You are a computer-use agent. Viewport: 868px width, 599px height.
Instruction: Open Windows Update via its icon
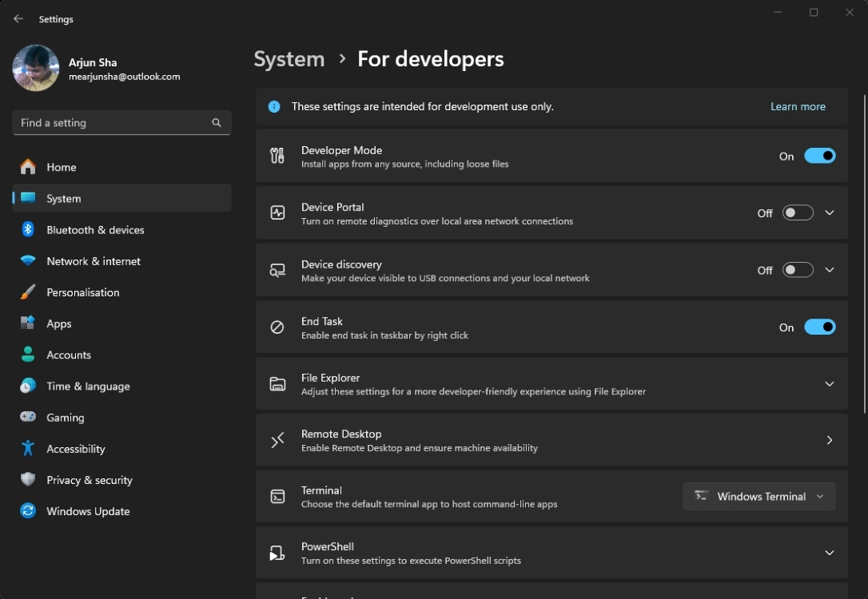coord(29,511)
